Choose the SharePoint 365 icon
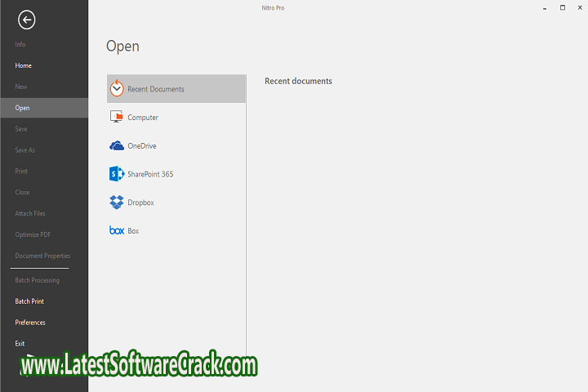This screenshot has height=392, width=588. [x=117, y=174]
